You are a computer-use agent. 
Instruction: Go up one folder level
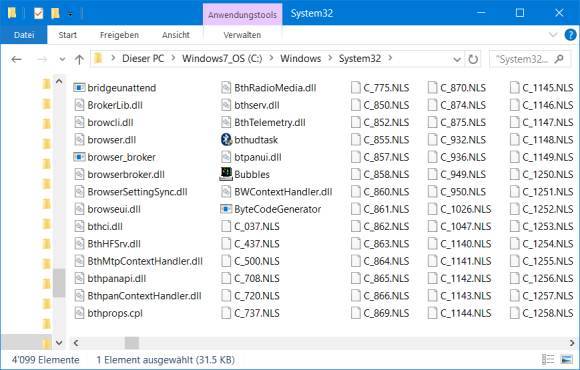click(x=79, y=59)
